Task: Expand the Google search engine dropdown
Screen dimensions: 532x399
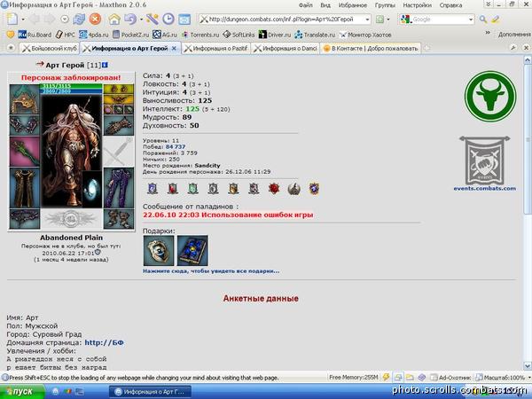Action: pyautogui.click(x=471, y=20)
